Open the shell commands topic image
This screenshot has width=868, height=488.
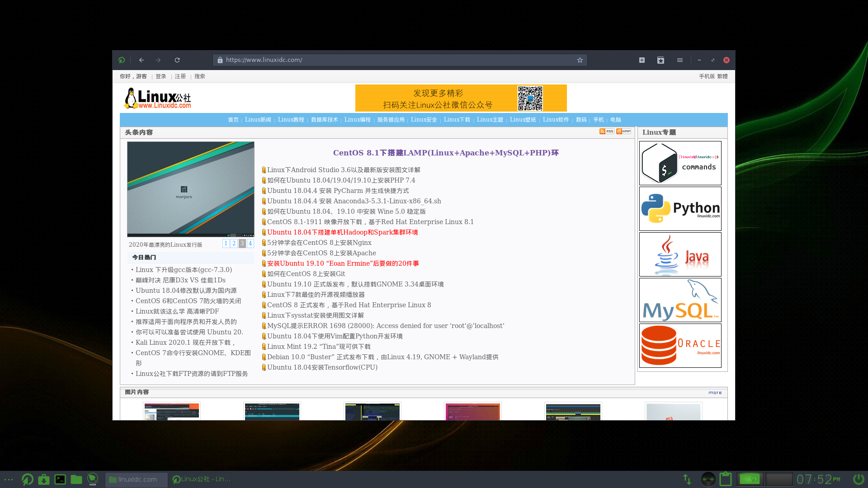tap(680, 163)
